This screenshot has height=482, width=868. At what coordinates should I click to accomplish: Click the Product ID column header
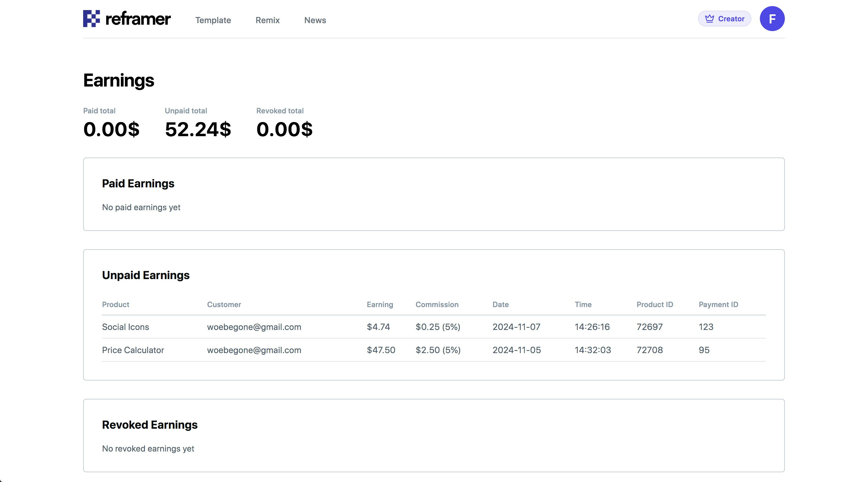click(x=655, y=305)
